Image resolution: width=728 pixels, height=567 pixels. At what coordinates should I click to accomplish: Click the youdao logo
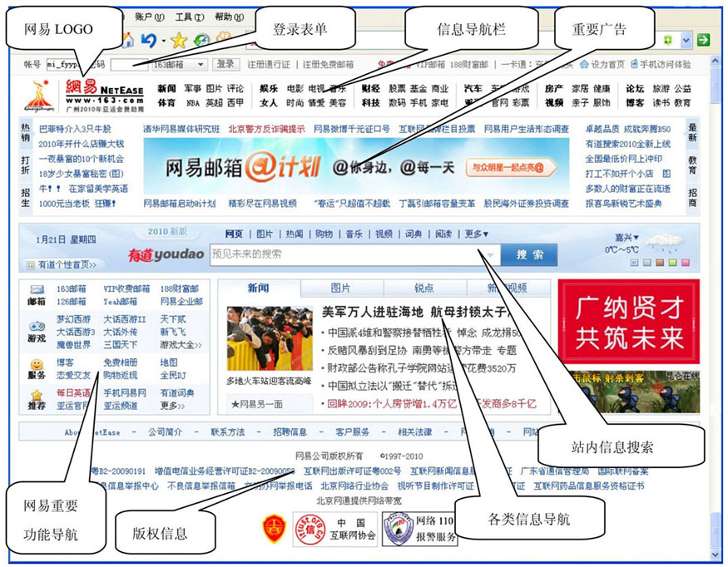pos(166,254)
